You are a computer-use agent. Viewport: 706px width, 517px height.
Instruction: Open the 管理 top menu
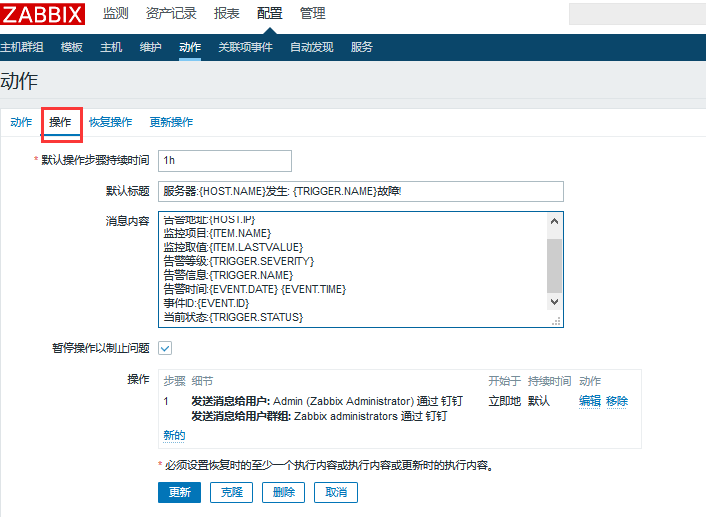coord(312,14)
